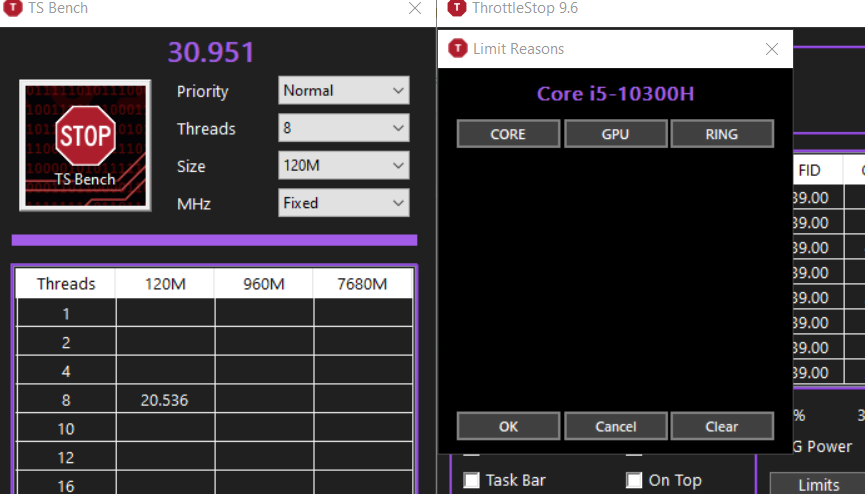Click the RING button in Limit Reasons

click(722, 134)
